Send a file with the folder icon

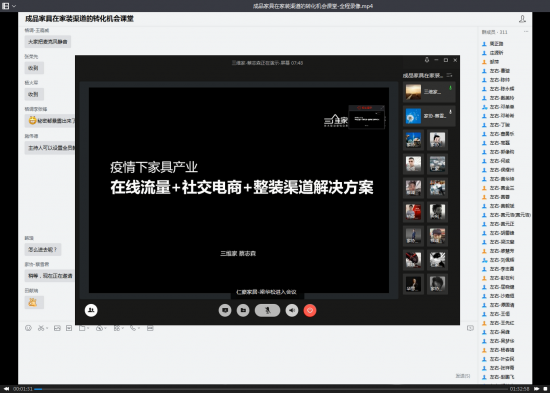tap(82, 328)
